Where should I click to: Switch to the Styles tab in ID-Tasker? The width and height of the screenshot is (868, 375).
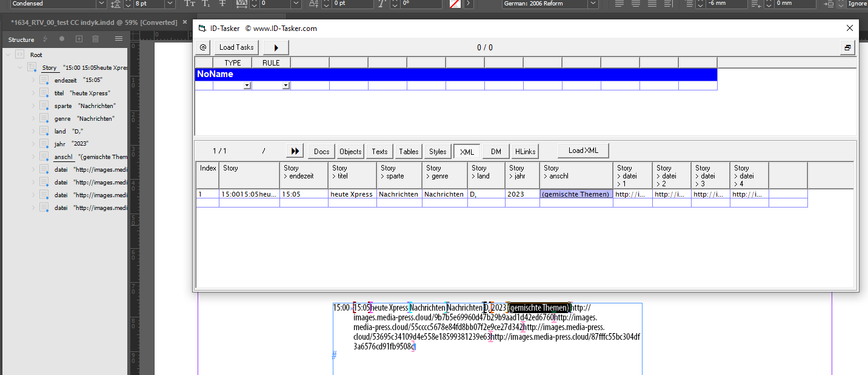coord(437,151)
